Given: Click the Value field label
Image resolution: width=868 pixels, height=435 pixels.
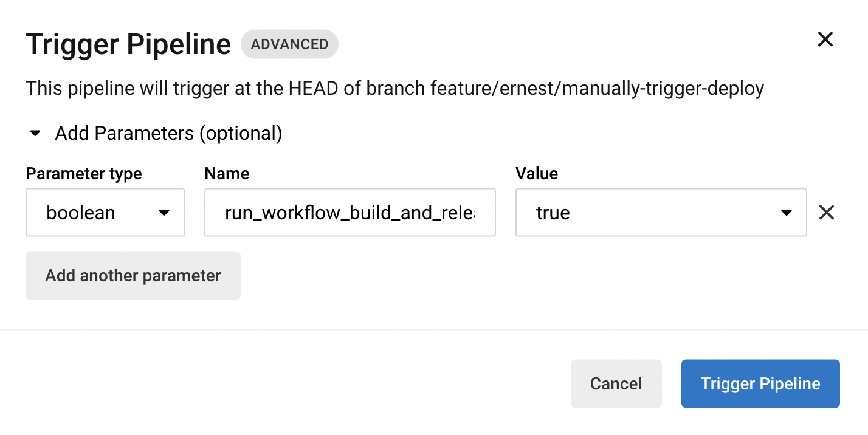Looking at the screenshot, I should (x=537, y=174).
